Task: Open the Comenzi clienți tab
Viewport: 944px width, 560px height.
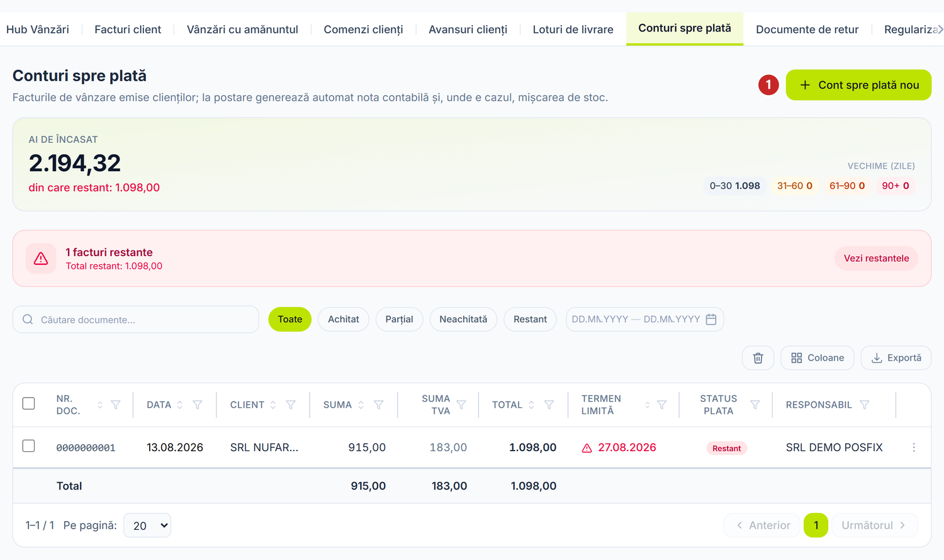Action: [363, 30]
